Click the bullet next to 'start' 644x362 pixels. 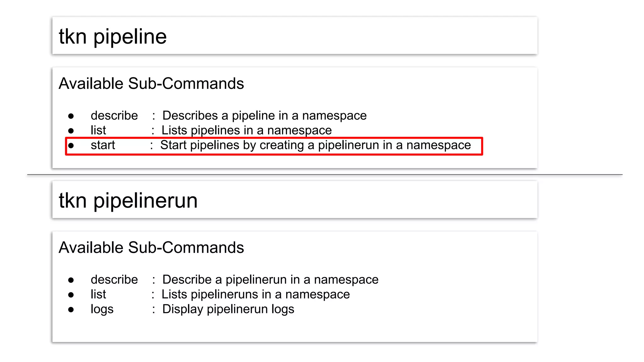(71, 146)
